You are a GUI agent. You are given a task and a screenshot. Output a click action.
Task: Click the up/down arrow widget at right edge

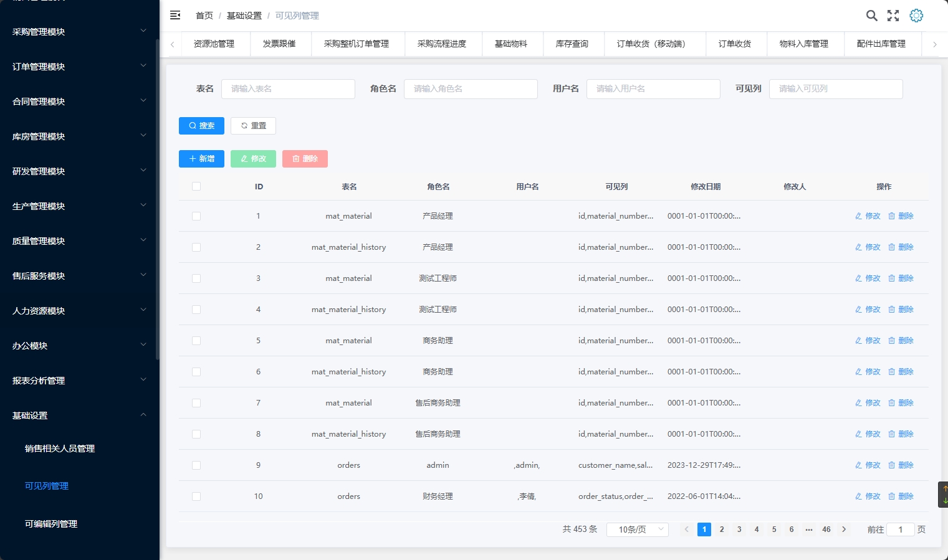(x=944, y=495)
